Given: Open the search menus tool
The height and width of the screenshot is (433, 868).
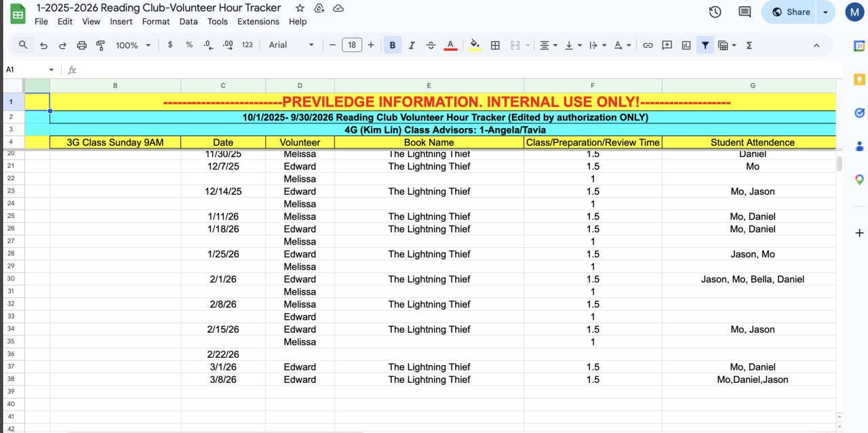Looking at the screenshot, I should [23, 45].
